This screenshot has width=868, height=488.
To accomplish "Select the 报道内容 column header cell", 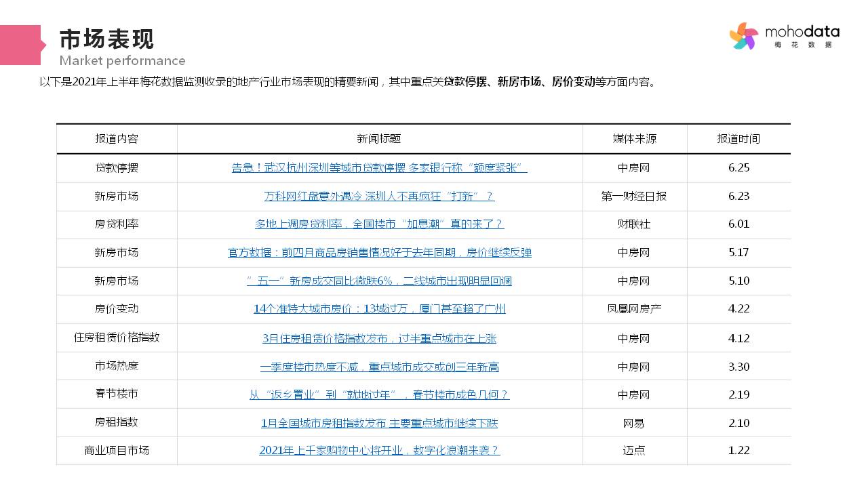I will 117,139.
